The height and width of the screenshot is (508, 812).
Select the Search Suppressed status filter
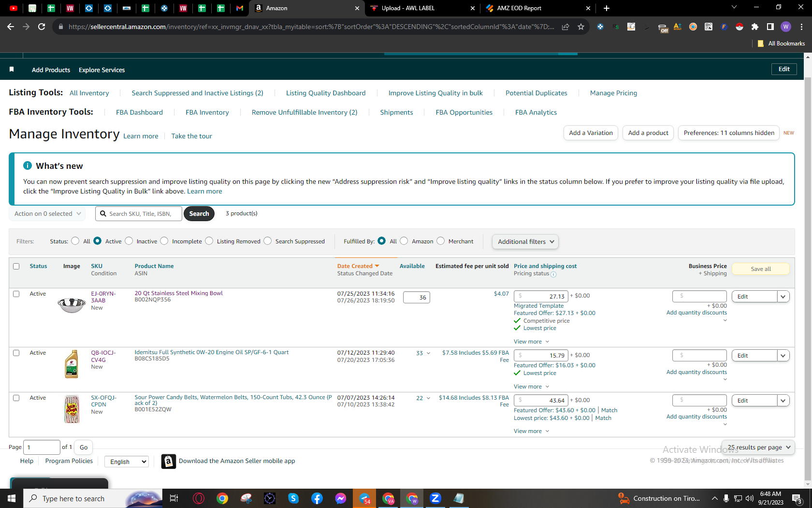click(x=268, y=241)
